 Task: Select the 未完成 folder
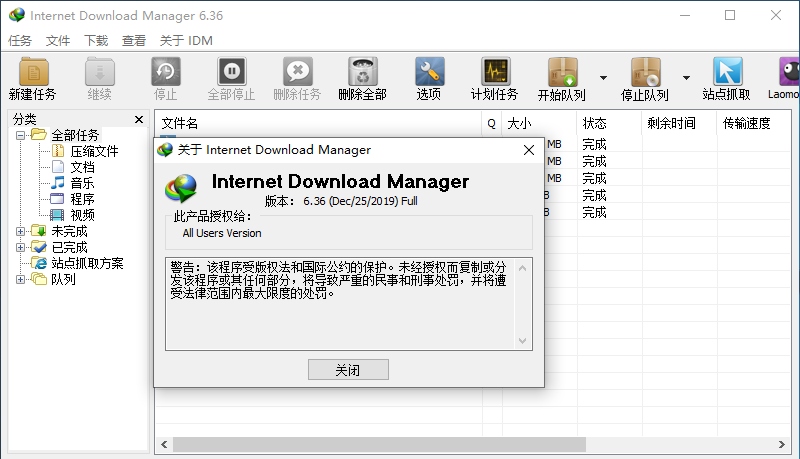click(69, 232)
